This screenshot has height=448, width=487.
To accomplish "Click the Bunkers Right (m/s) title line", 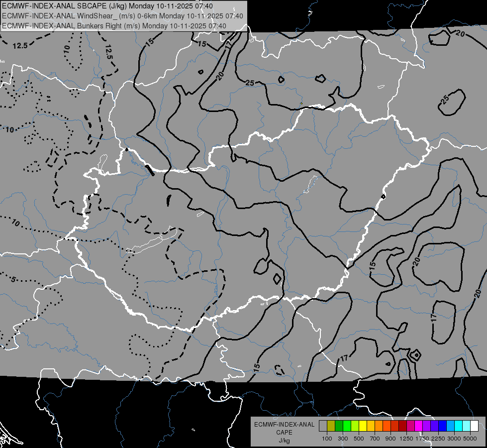I will point(114,26).
